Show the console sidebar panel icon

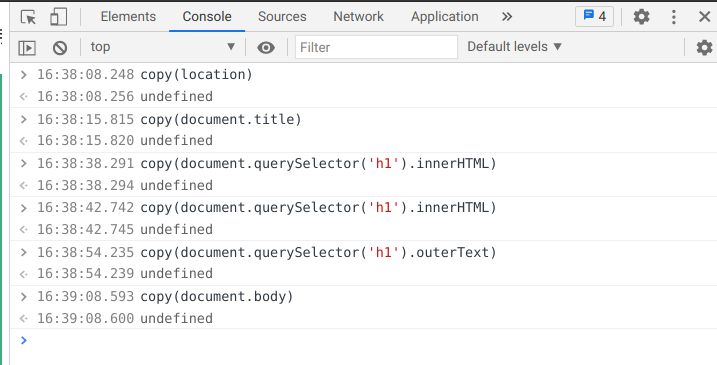[x=27, y=48]
